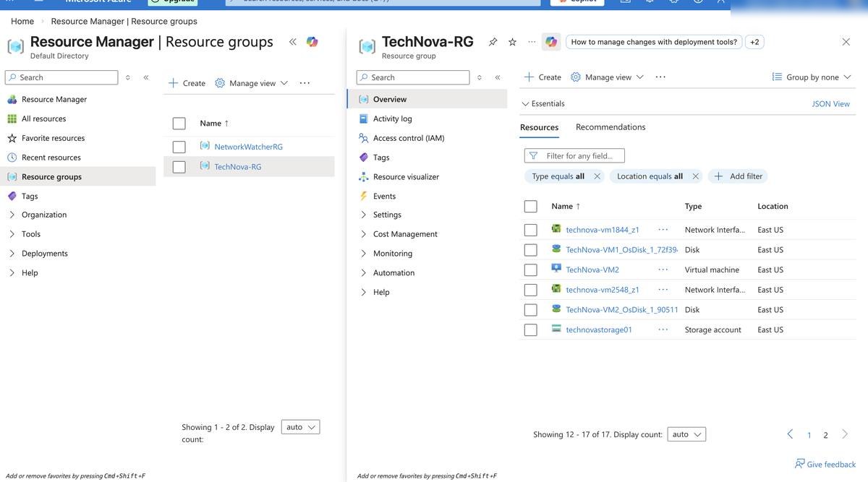Image resolution: width=868 pixels, height=482 pixels.
Task: Collapse the Resource Manager blade with double chevron
Action: tap(292, 42)
